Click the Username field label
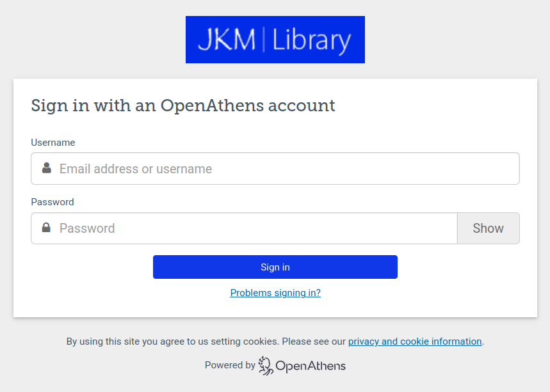 click(x=53, y=142)
